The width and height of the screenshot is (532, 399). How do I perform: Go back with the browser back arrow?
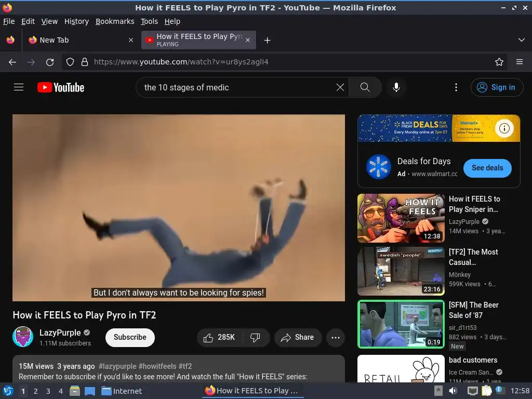(x=12, y=62)
